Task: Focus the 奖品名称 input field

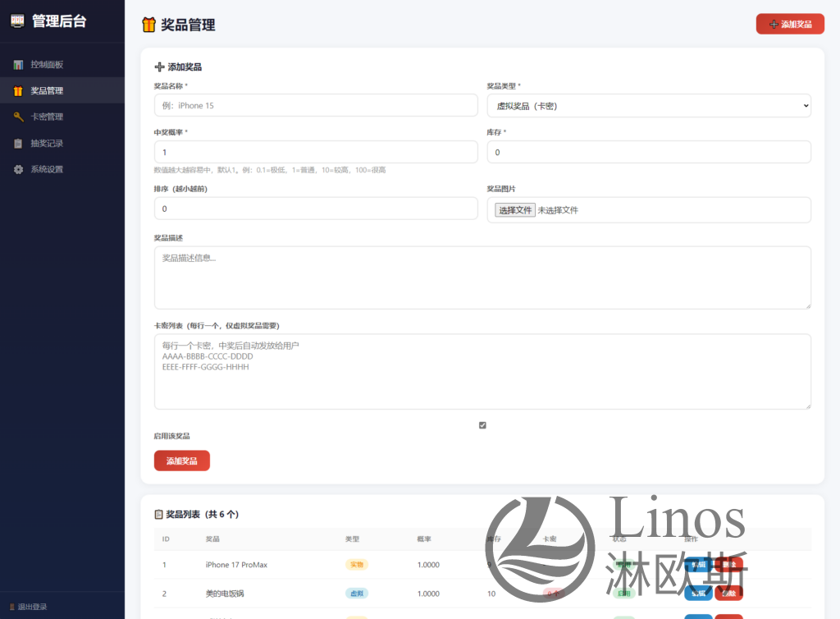Action: (x=316, y=106)
